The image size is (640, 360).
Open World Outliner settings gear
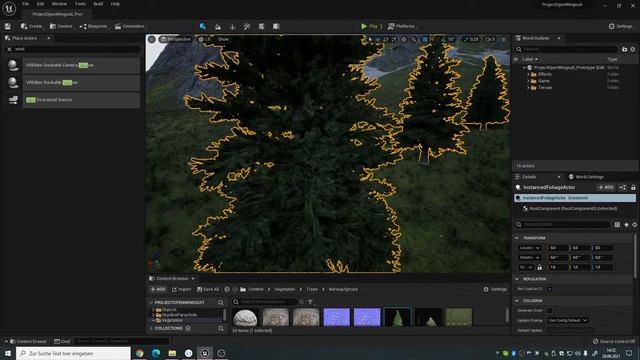tap(633, 49)
